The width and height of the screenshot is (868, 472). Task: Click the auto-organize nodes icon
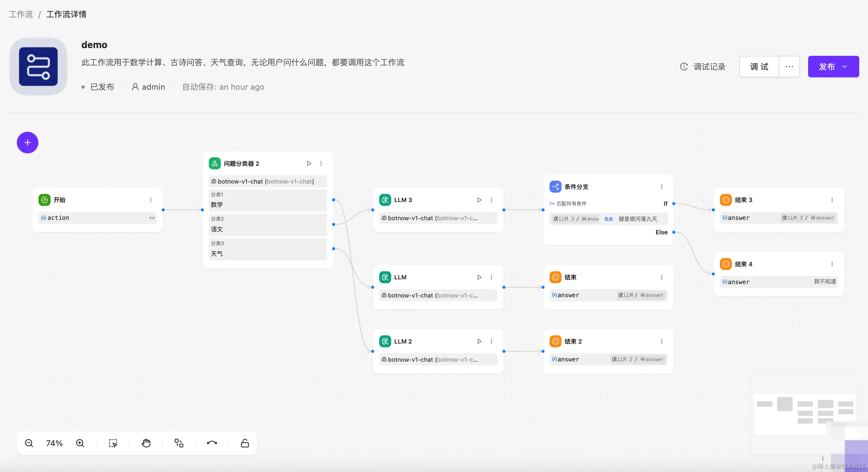pyautogui.click(x=179, y=443)
